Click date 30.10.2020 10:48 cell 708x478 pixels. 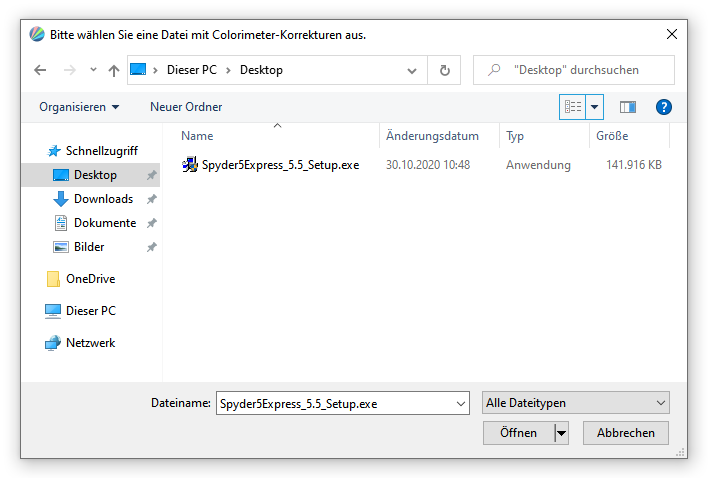[428, 165]
